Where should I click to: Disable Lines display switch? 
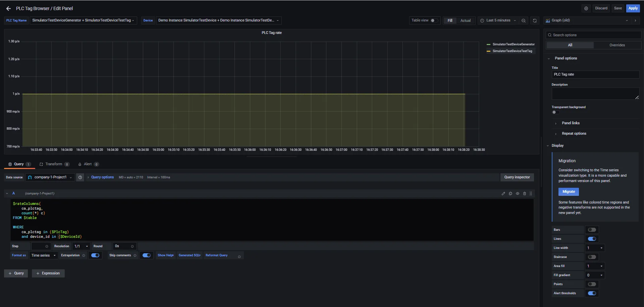point(592,239)
